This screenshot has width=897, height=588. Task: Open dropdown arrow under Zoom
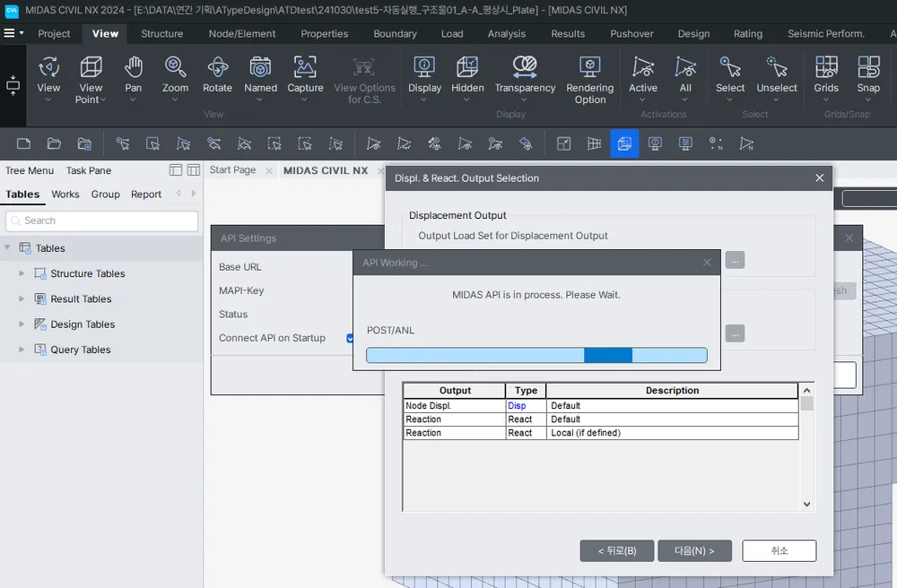tap(175, 100)
